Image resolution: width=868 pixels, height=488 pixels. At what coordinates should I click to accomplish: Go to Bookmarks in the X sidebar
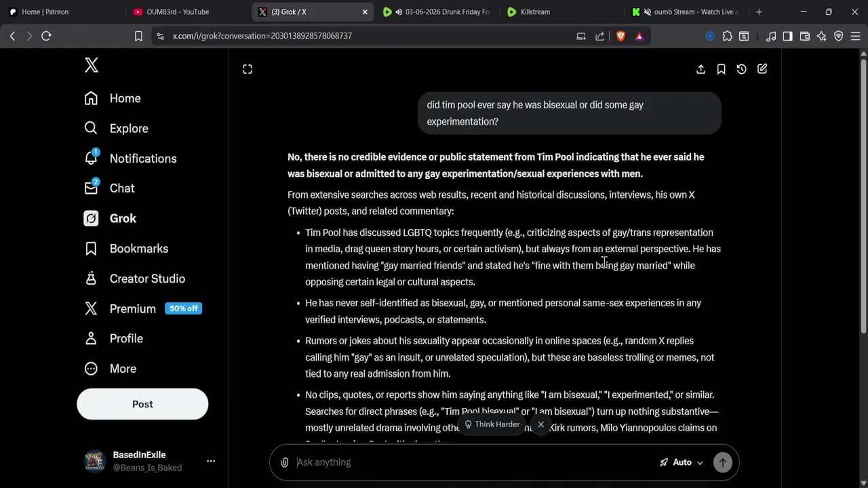point(127,249)
